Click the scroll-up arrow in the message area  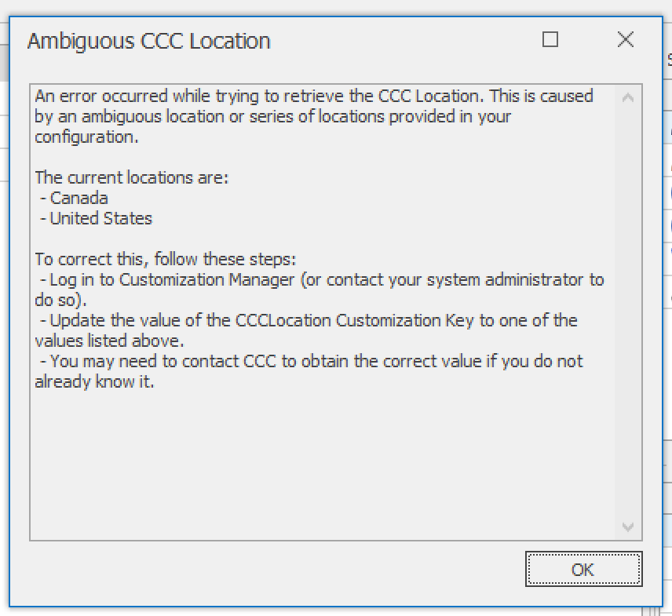click(x=628, y=97)
